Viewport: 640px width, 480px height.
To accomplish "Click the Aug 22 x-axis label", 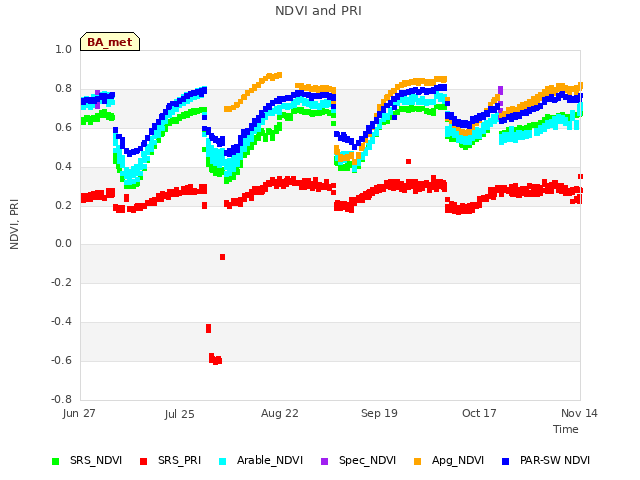I will pyautogui.click(x=280, y=413).
